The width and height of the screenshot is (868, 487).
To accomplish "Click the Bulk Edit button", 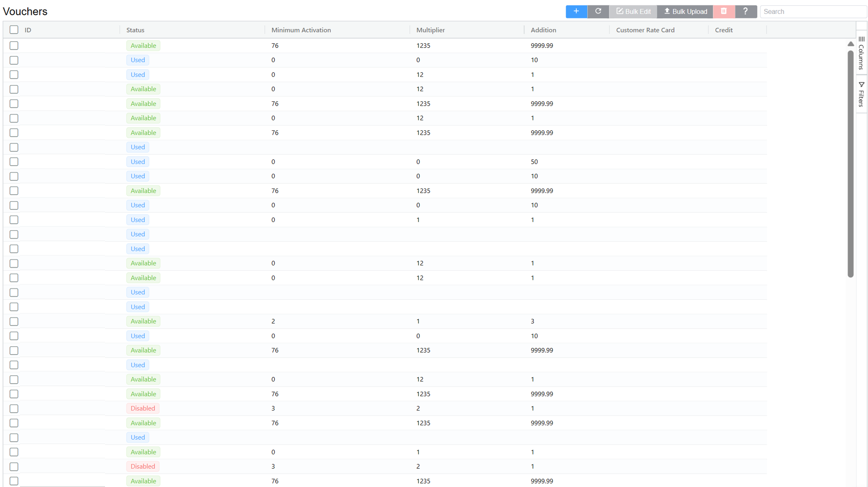I will coord(633,12).
